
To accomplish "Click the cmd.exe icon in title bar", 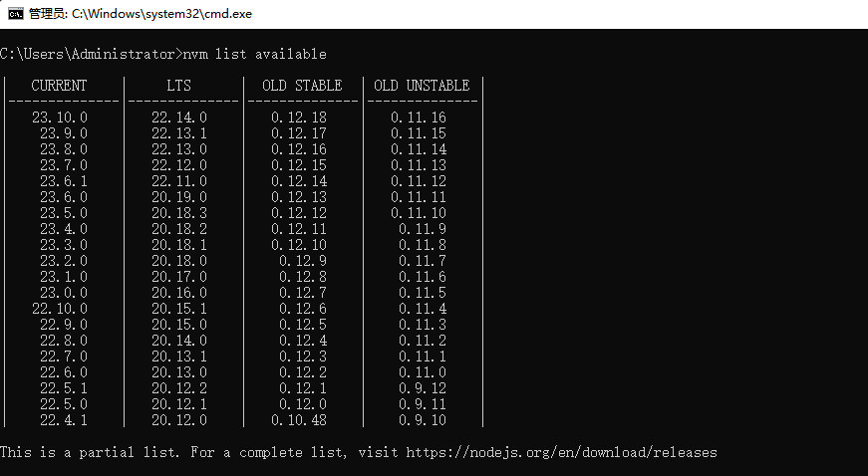I will click(x=15, y=13).
